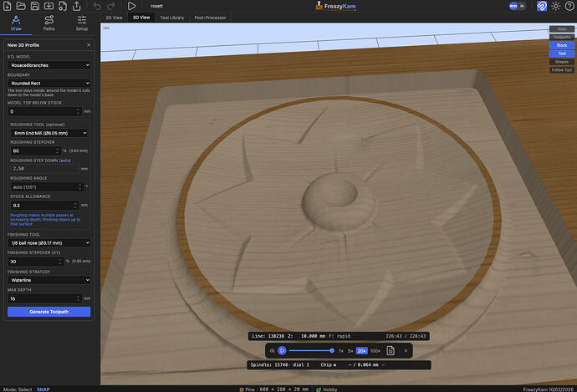Toggle Stock visibility in 3D view
This screenshot has height=392, width=577.
tap(562, 45)
